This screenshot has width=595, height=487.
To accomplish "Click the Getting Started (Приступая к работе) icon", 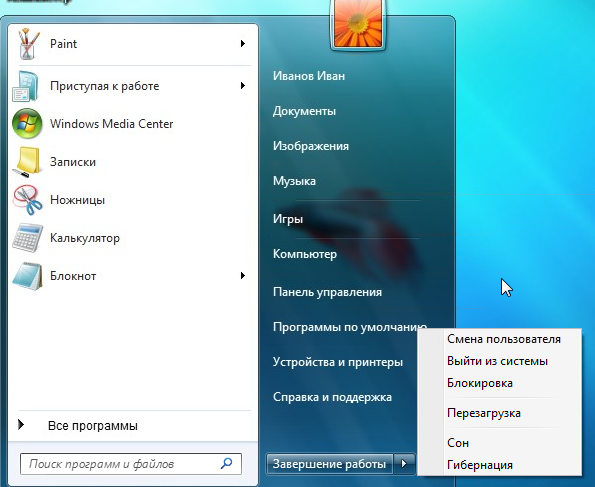I will [x=25, y=86].
